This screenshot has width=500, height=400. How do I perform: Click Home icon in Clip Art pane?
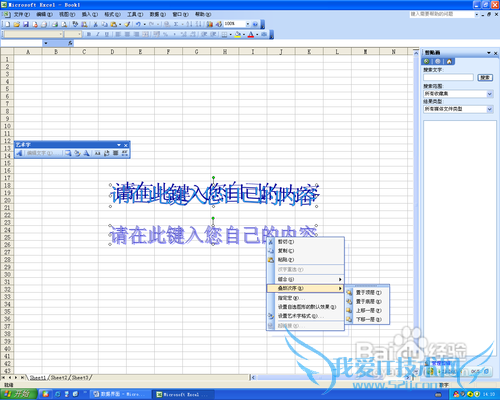click(x=449, y=61)
